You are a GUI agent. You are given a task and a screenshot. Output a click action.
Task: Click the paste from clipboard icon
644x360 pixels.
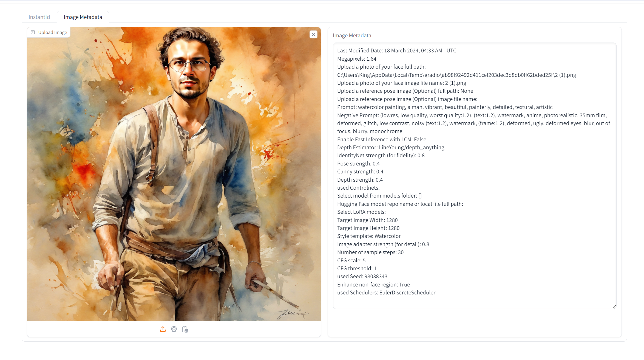click(x=185, y=329)
